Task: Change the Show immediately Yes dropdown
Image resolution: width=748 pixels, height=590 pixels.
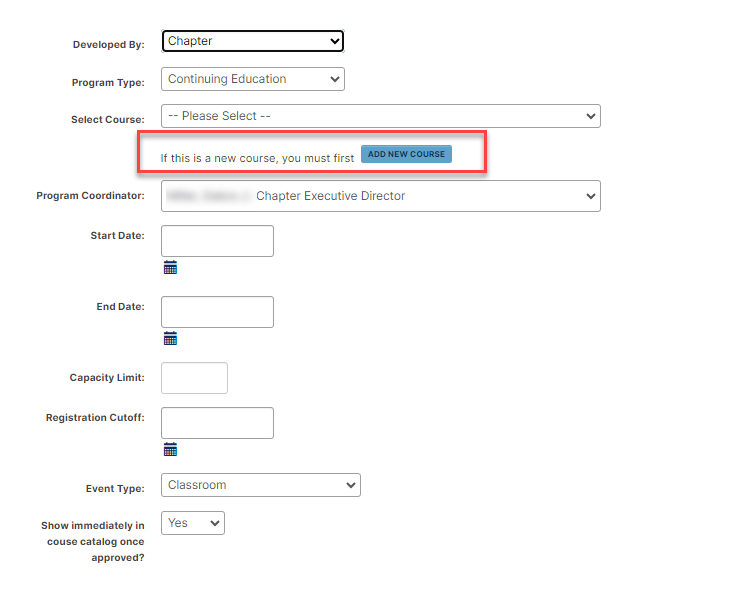Action: 193,523
